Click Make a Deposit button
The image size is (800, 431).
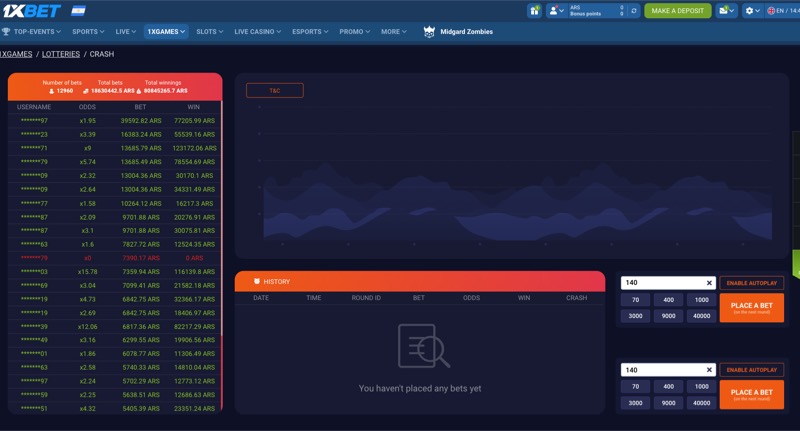point(678,11)
